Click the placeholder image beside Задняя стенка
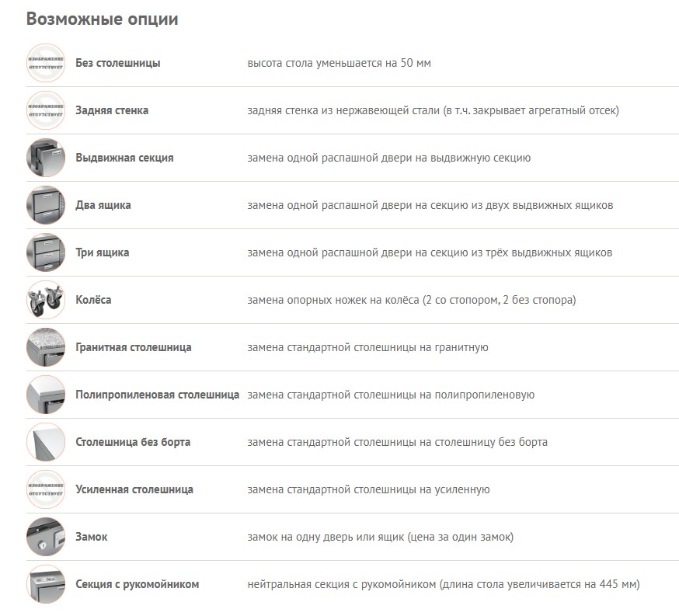Viewport: 679px width, 616px height. [x=46, y=110]
